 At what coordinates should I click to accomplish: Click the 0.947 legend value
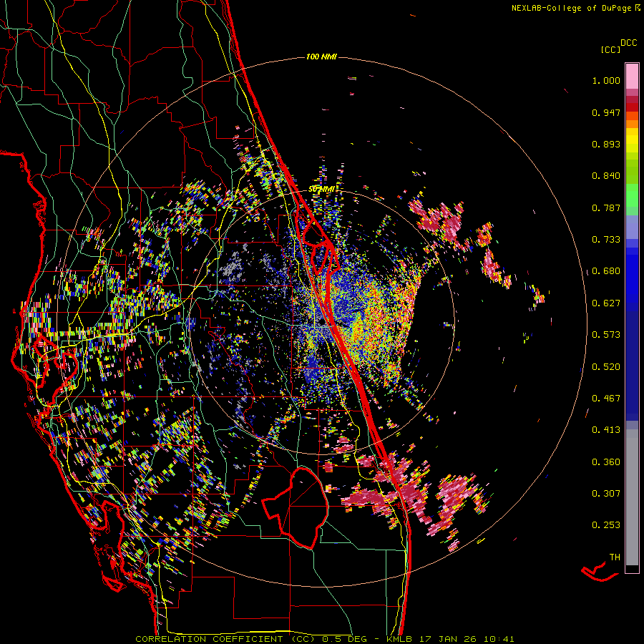(x=606, y=112)
